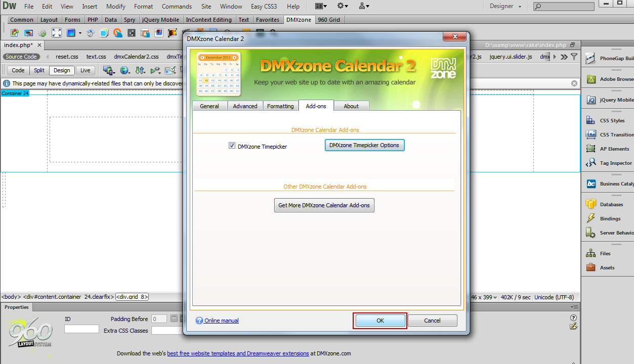
Task: Confirm the dialog with OK
Action: tap(380, 321)
